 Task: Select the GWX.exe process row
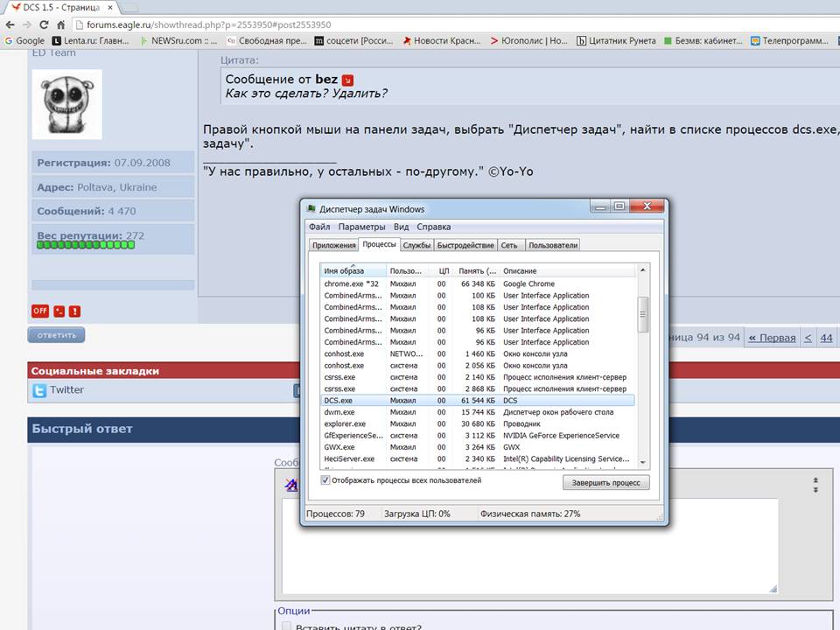pos(478,447)
